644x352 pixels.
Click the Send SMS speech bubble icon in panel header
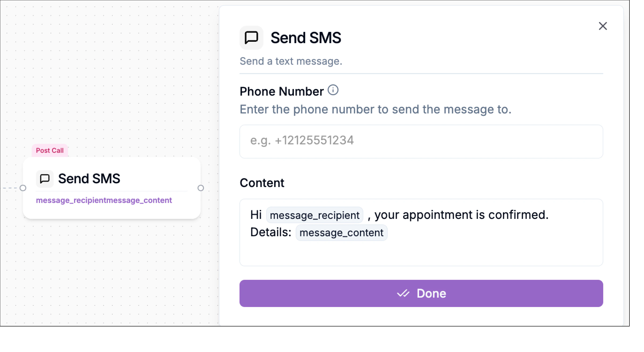pyautogui.click(x=251, y=37)
